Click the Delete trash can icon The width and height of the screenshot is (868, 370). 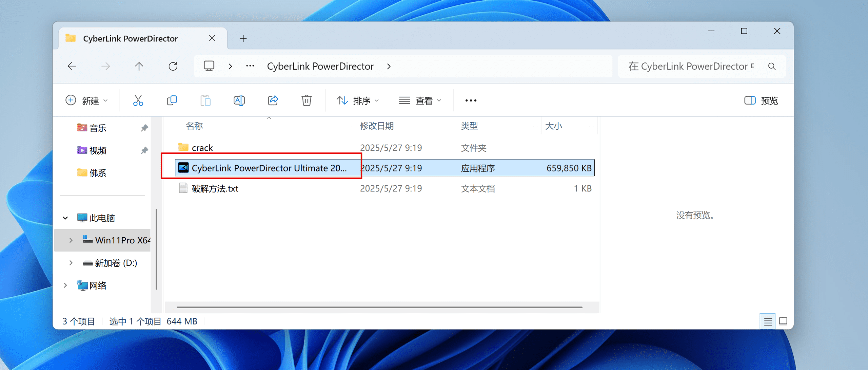pos(307,100)
